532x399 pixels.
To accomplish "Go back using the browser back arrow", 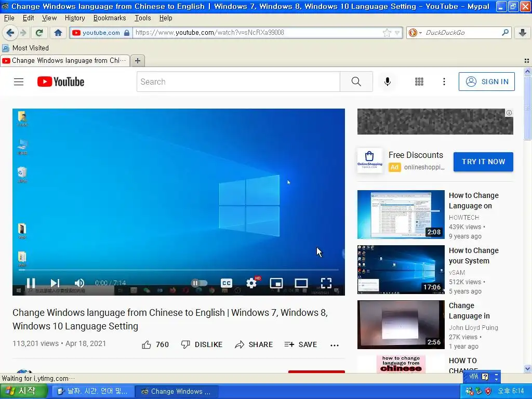I will (x=10, y=33).
